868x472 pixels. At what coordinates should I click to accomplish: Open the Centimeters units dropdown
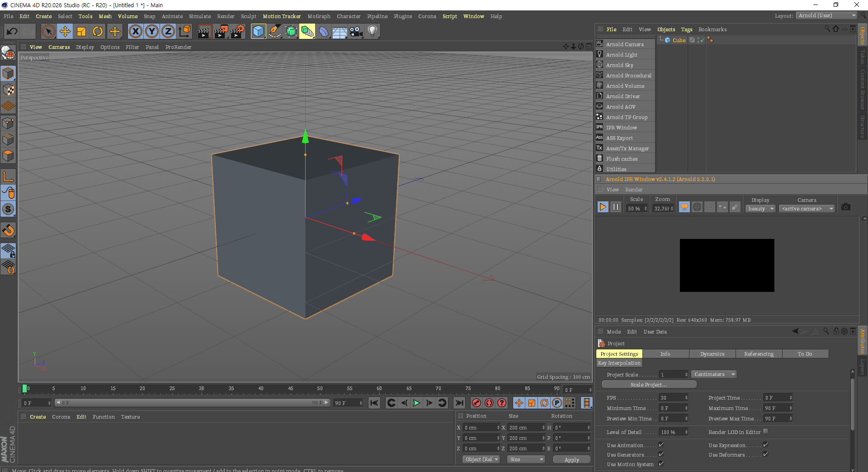(x=714, y=374)
